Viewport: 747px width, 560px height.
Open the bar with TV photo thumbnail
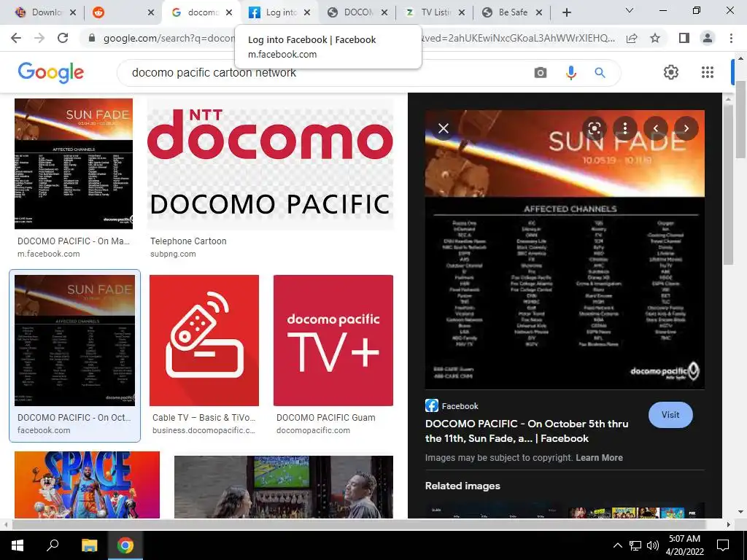pyautogui.click(x=284, y=486)
